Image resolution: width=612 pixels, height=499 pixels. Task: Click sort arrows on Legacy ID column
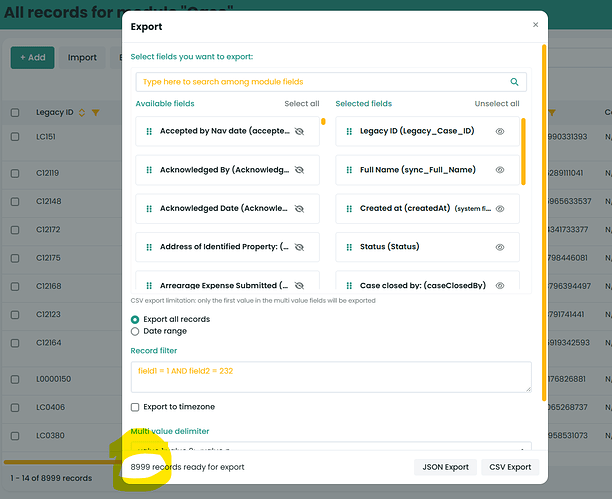[82, 112]
